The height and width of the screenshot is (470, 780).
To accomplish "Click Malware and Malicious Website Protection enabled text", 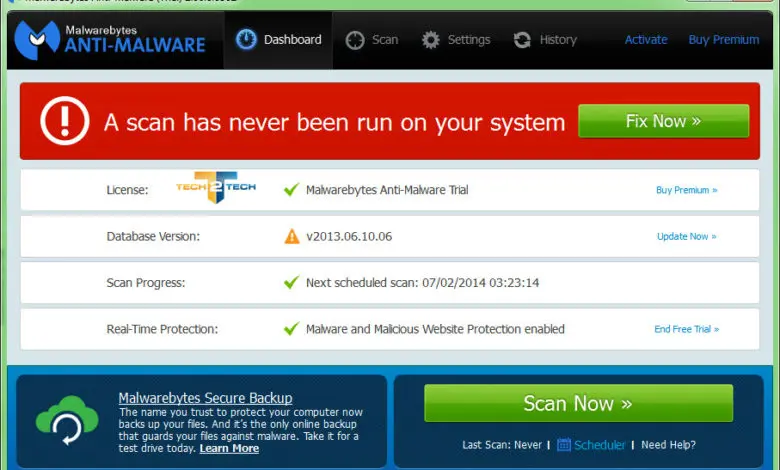I will click(x=435, y=329).
